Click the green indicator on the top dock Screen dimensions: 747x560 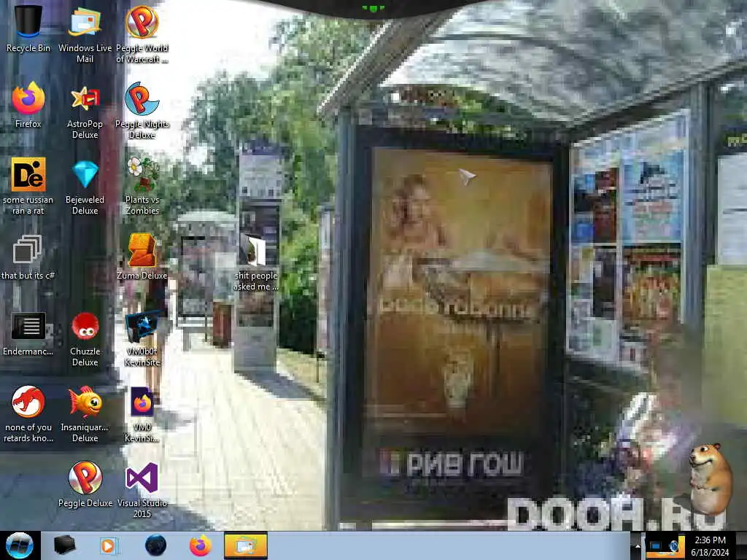coord(373,9)
